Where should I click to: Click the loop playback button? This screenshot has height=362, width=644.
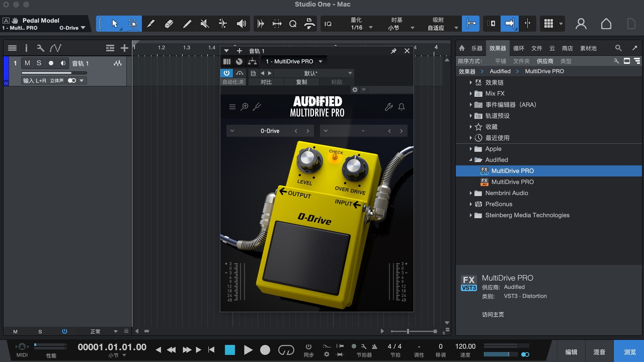tap(286, 350)
